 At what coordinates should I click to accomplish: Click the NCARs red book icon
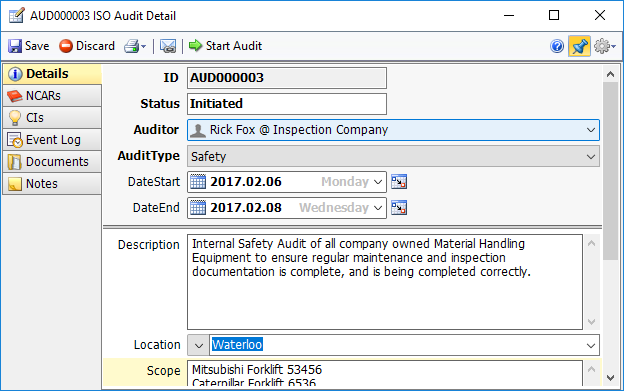pyautogui.click(x=15, y=96)
